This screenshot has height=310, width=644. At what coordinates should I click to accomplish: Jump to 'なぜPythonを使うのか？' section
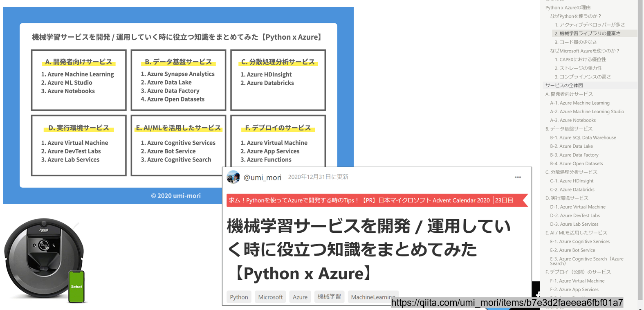[x=576, y=16]
